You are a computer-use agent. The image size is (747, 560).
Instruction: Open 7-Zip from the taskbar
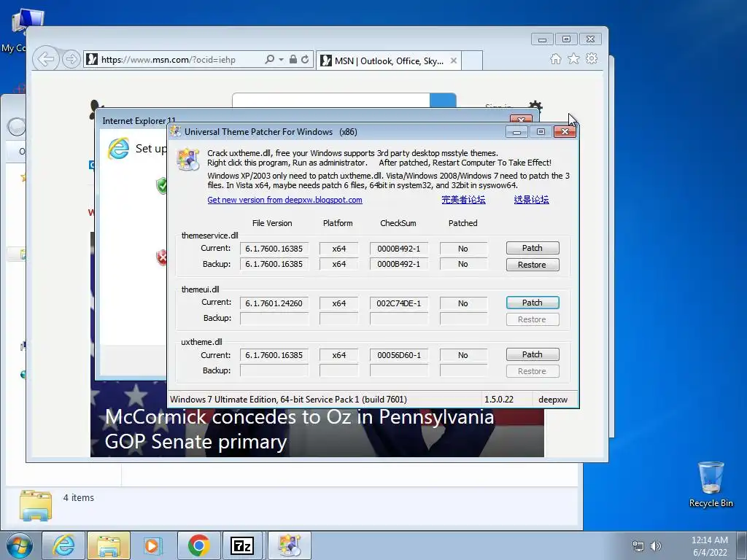(242, 545)
